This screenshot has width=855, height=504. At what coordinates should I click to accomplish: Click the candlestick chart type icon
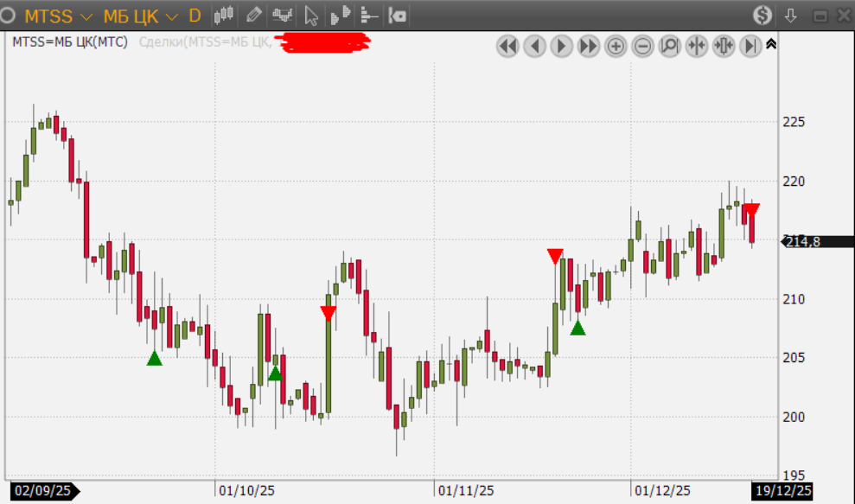point(225,15)
